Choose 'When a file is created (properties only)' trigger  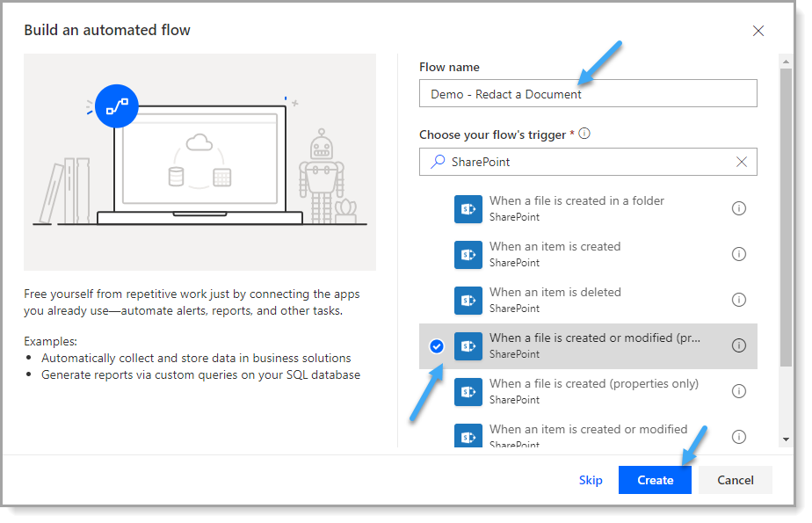coord(588,391)
